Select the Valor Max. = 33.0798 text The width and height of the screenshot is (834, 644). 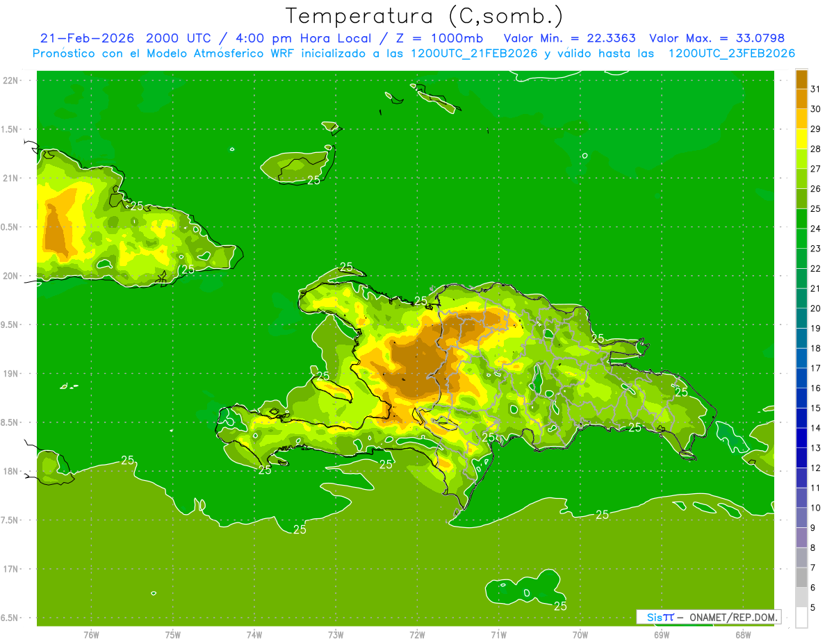tap(717, 38)
